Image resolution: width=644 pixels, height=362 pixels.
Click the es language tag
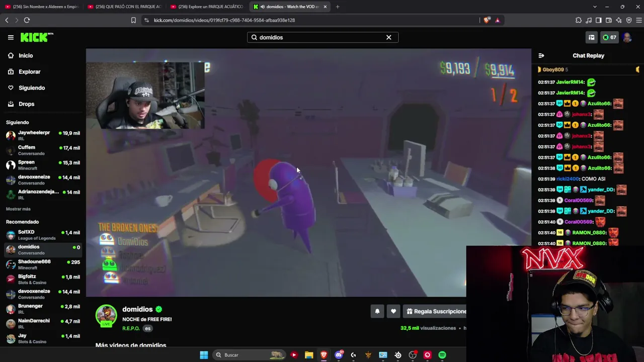click(x=147, y=328)
